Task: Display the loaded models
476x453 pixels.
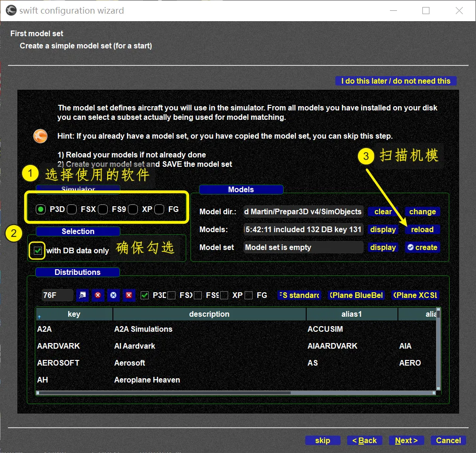Action: click(383, 229)
